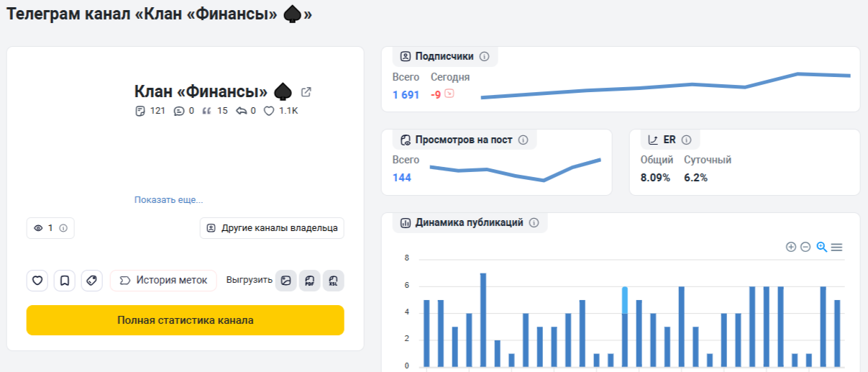Image resolution: width=868 pixels, height=372 pixels.
Task: Click the Просмотров на пост header
Action: (x=464, y=140)
